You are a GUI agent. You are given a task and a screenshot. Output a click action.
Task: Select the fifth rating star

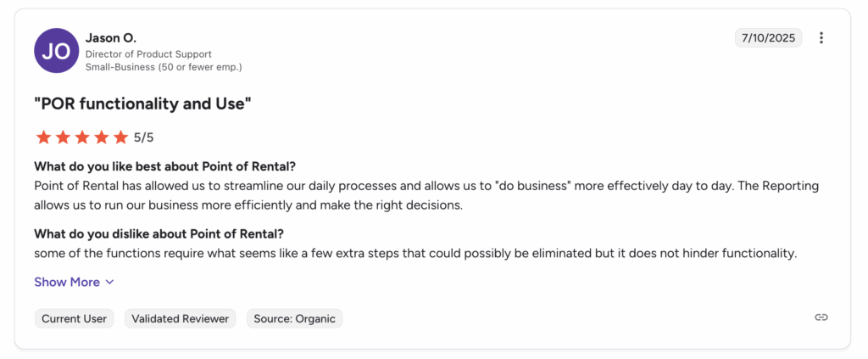120,137
